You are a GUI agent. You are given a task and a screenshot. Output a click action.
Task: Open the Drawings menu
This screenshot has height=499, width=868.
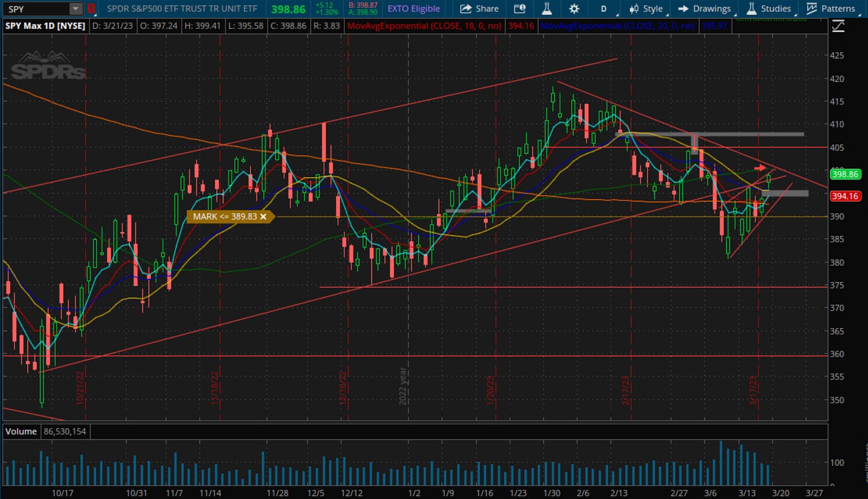click(704, 8)
